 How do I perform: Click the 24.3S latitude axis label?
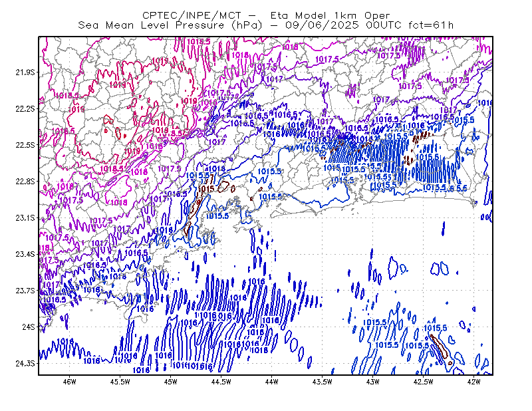tap(25, 364)
